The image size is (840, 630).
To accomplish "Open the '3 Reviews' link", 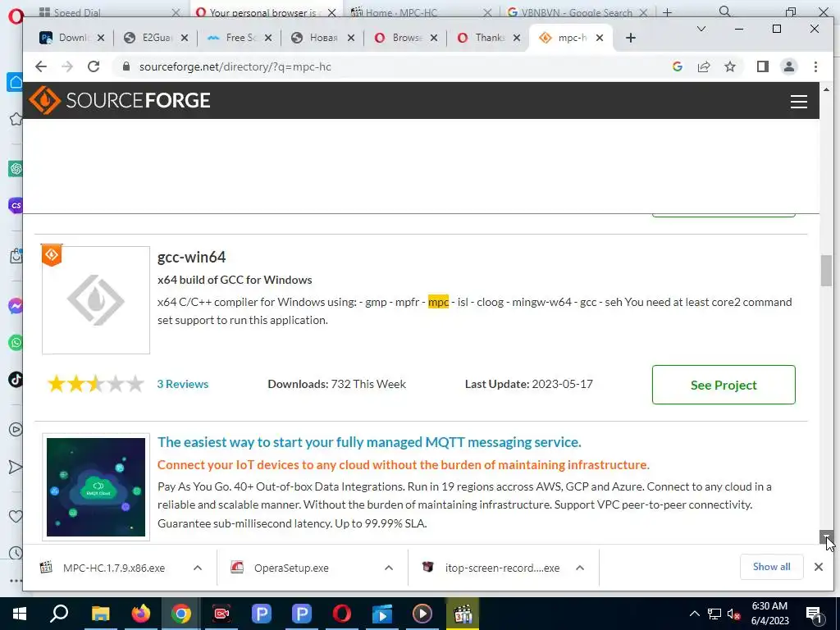I will [x=183, y=384].
